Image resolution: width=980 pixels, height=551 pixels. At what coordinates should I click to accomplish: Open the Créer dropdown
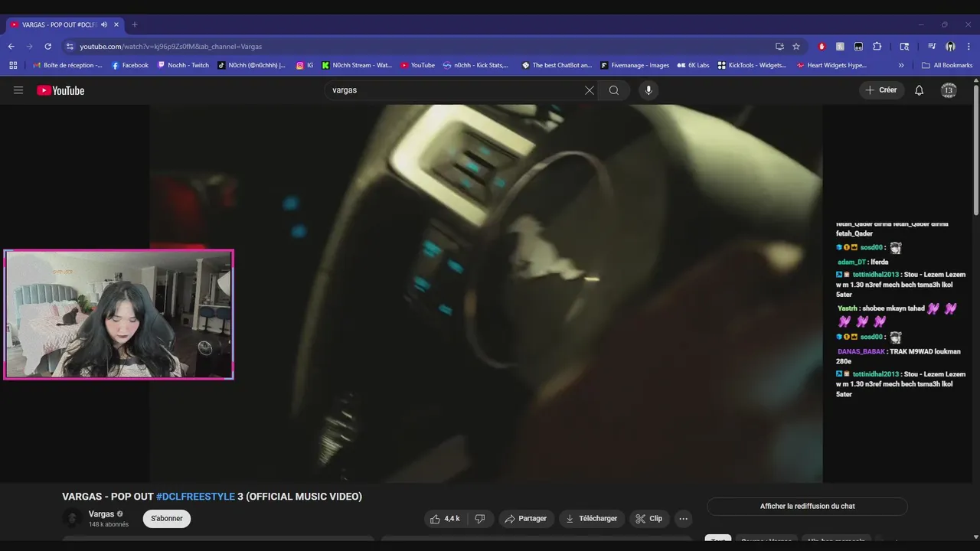pyautogui.click(x=881, y=90)
